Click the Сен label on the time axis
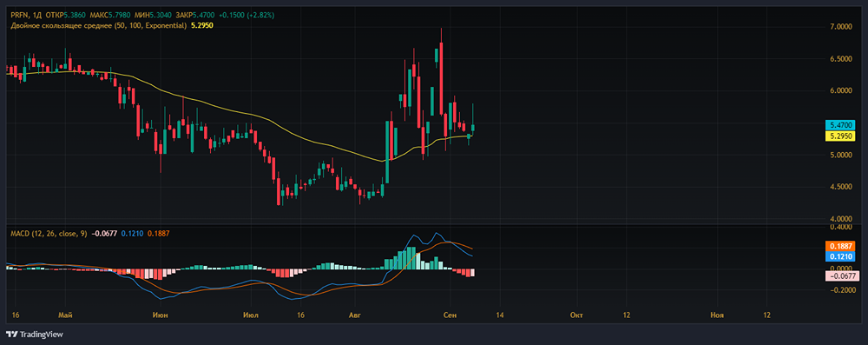 [450, 315]
